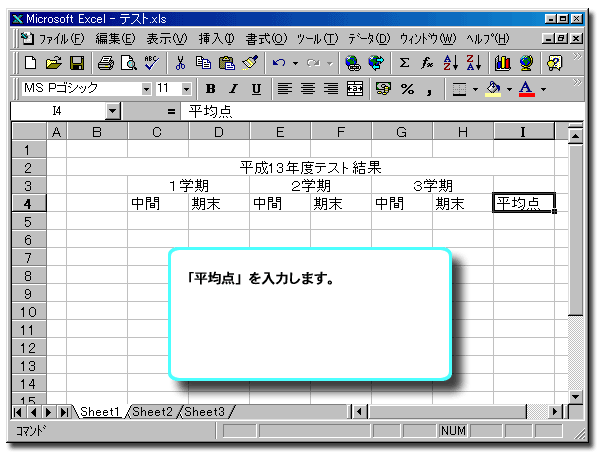Cut selection with the scissors icon

point(180,63)
